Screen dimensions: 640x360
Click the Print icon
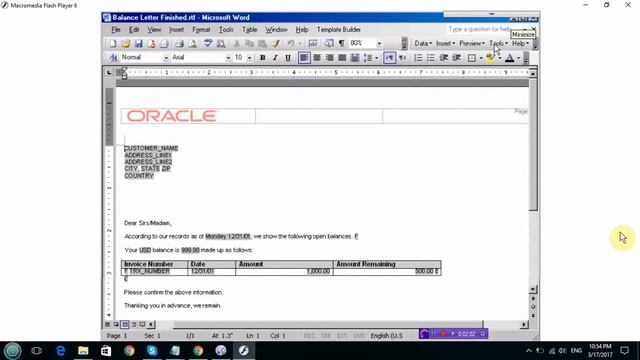[179, 43]
